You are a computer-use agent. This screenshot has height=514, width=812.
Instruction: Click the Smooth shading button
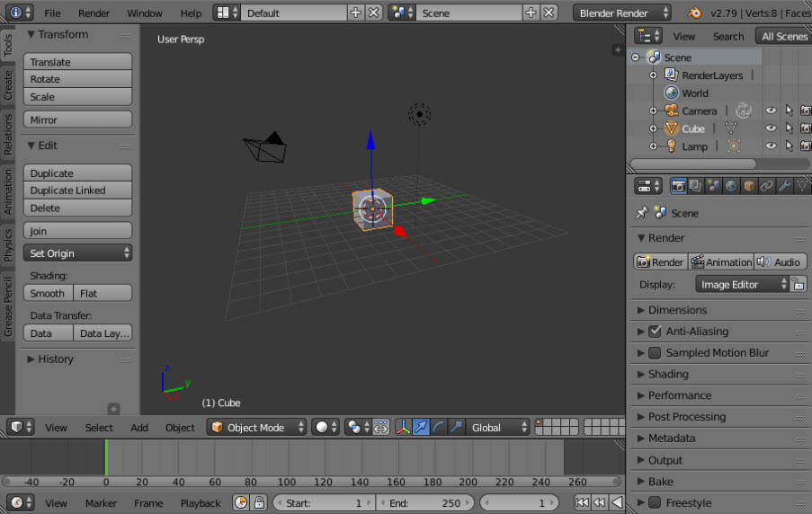point(48,293)
